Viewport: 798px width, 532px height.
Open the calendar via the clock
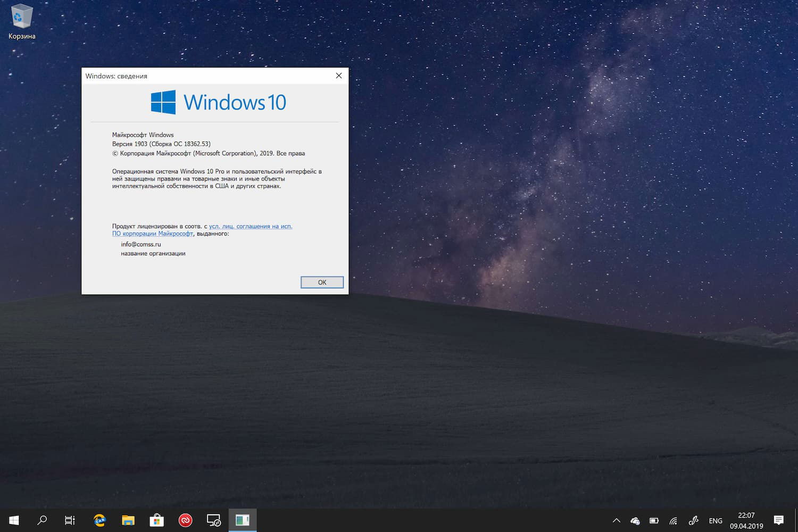746,520
